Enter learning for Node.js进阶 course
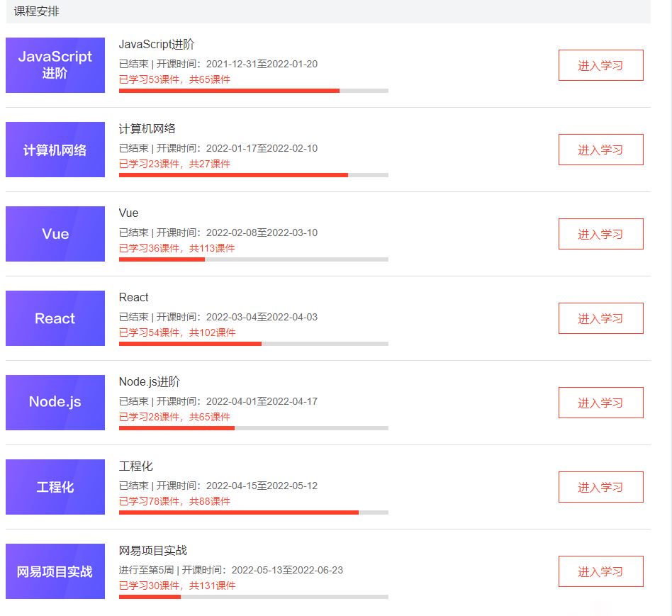 600,403
